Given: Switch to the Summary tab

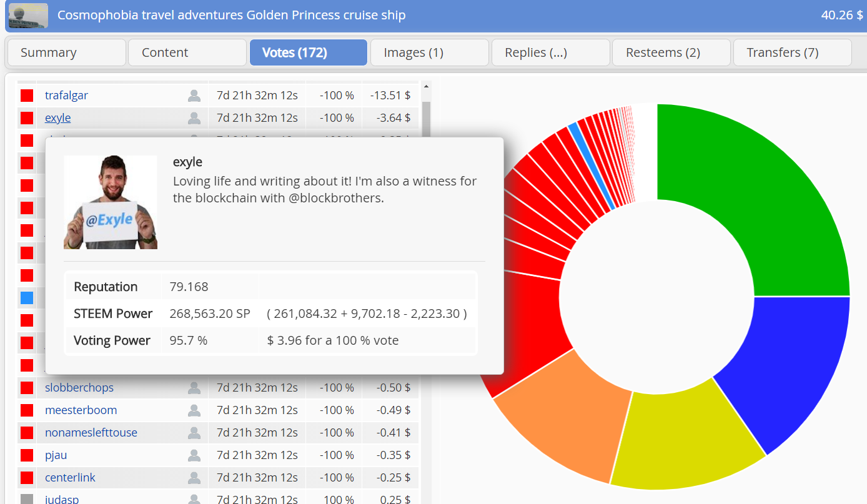Looking at the screenshot, I should (x=66, y=52).
